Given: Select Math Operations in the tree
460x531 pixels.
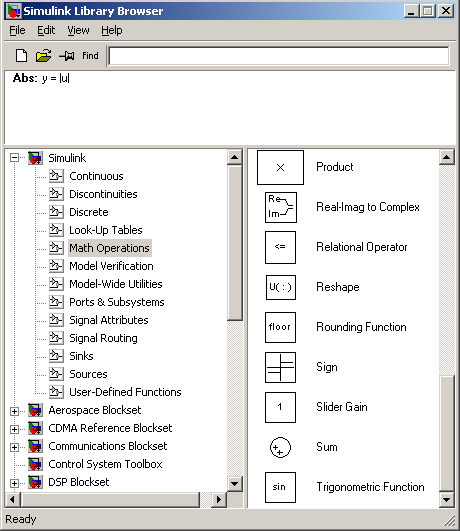Looking at the screenshot, I should [x=109, y=248].
